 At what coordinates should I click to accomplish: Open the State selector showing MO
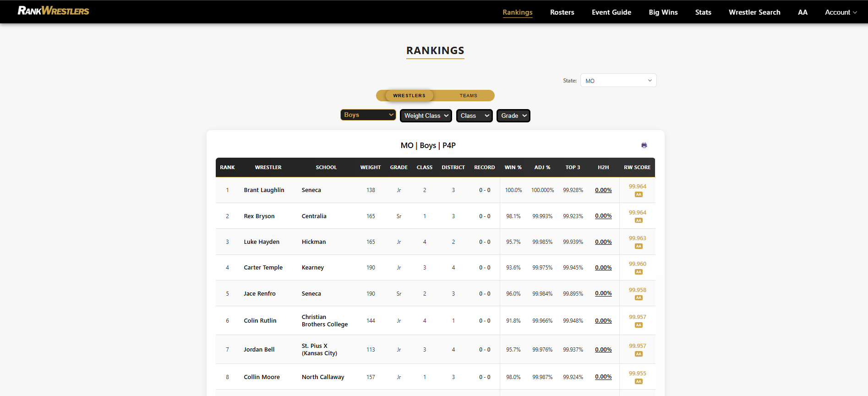[x=618, y=81]
